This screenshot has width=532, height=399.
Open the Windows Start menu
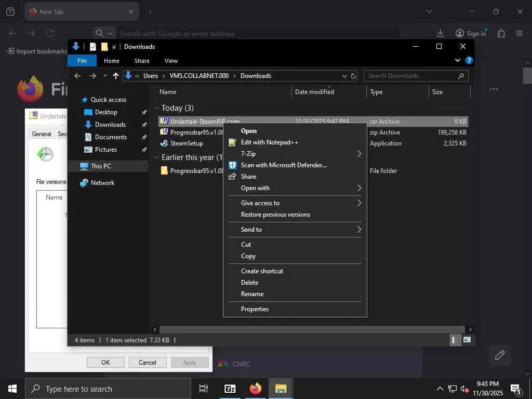coord(12,389)
